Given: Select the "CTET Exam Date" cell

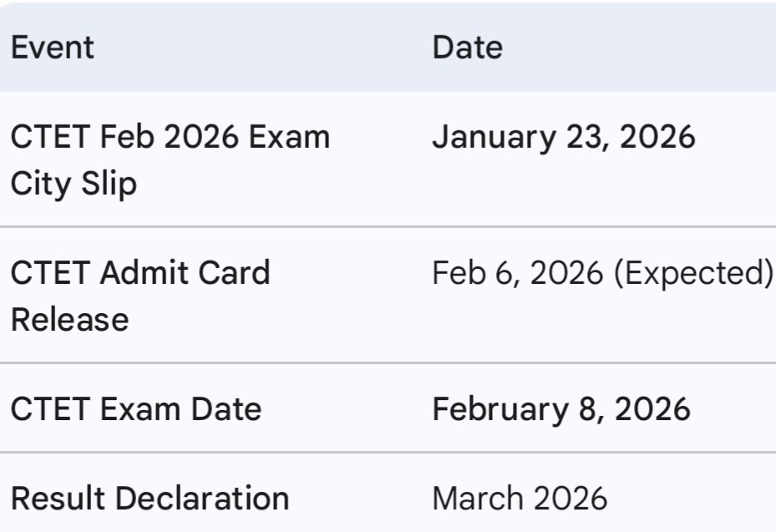Looking at the screenshot, I should tap(135, 409).
